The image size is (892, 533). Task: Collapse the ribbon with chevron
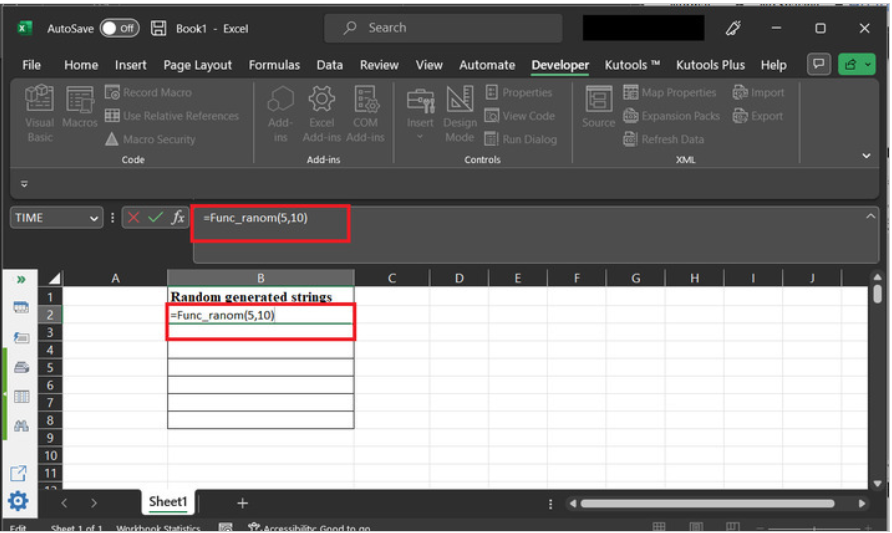[866, 155]
